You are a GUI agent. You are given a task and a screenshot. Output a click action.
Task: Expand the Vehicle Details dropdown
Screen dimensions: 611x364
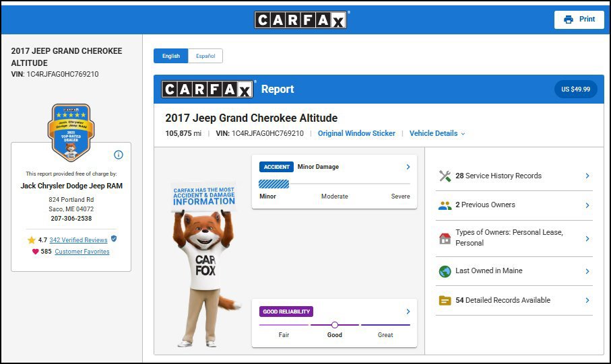[437, 133]
